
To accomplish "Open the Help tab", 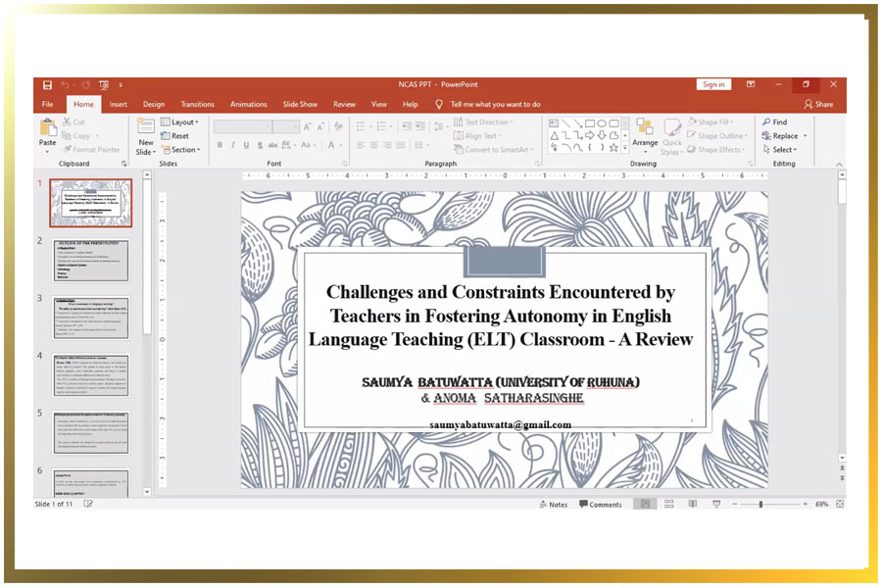I will pyautogui.click(x=410, y=104).
